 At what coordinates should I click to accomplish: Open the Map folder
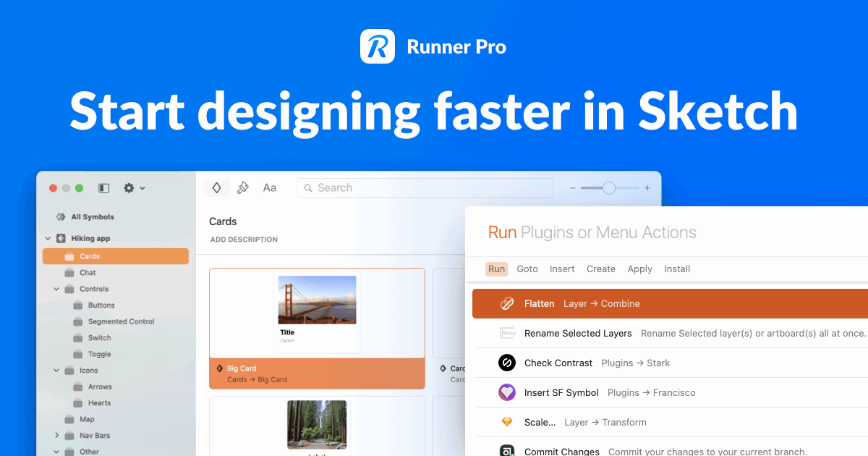click(87, 419)
